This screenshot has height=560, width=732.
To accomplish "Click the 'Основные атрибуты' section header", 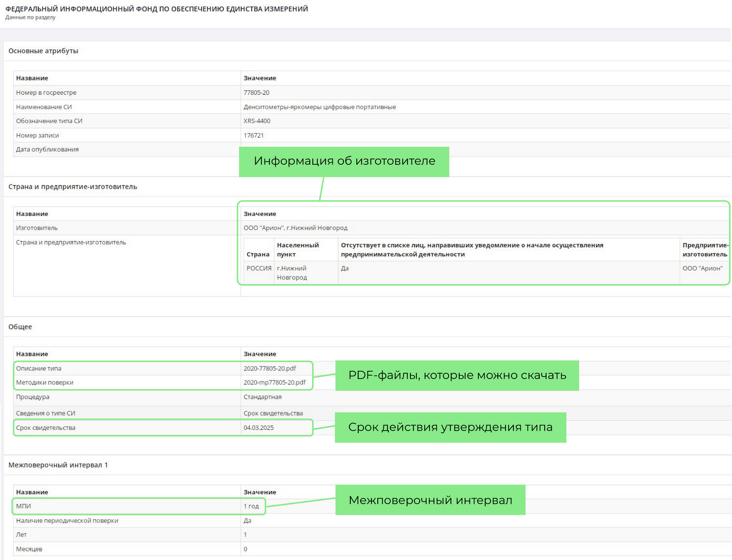I will pos(43,51).
